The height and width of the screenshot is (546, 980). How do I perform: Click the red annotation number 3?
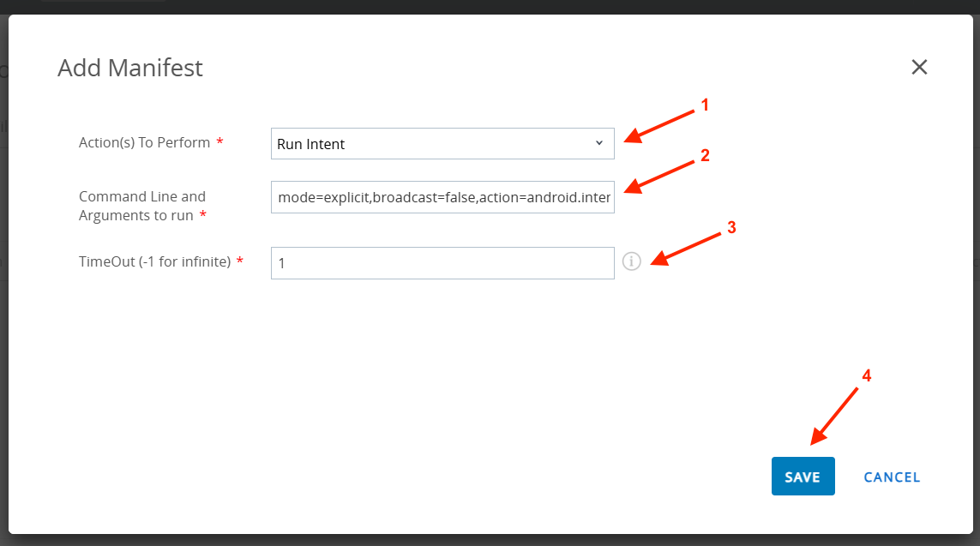click(x=731, y=228)
